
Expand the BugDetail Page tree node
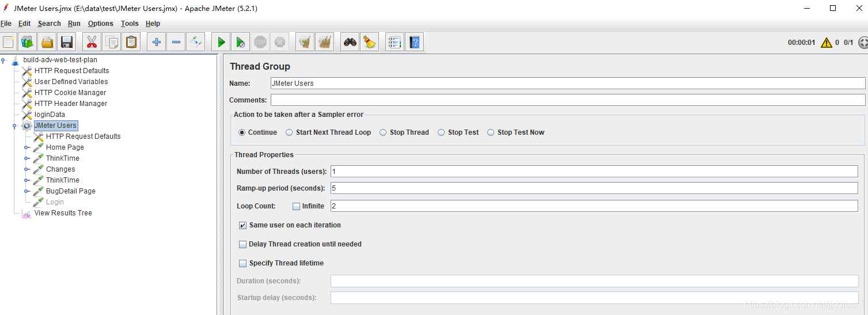[x=26, y=191]
